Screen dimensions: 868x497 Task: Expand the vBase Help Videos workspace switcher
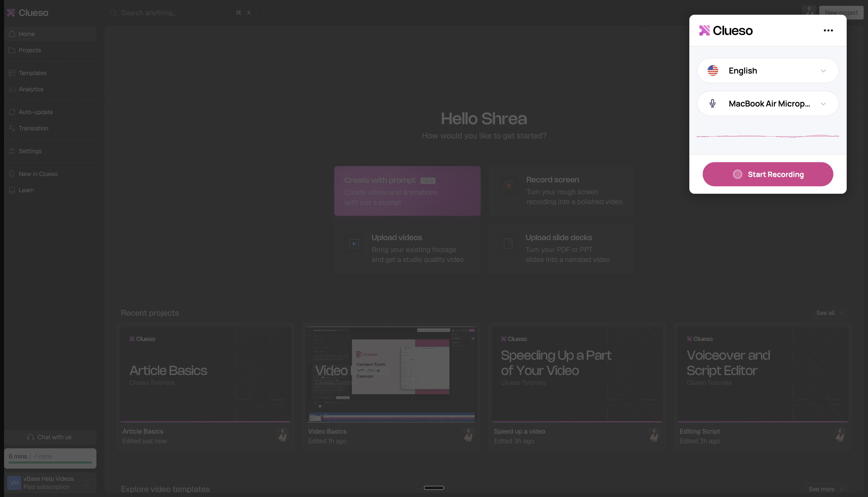tap(50, 483)
